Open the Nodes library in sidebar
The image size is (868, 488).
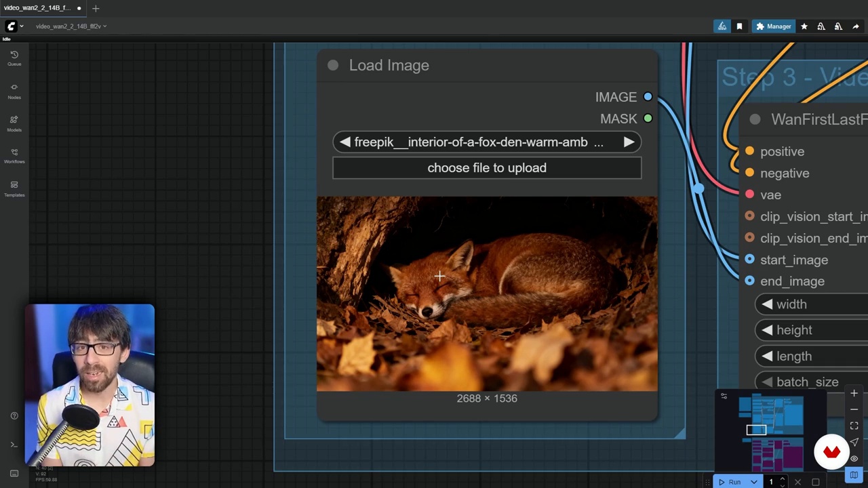[14, 90]
